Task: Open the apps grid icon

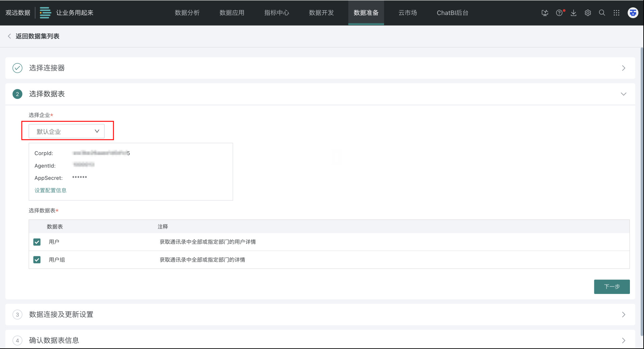Action: coord(616,13)
